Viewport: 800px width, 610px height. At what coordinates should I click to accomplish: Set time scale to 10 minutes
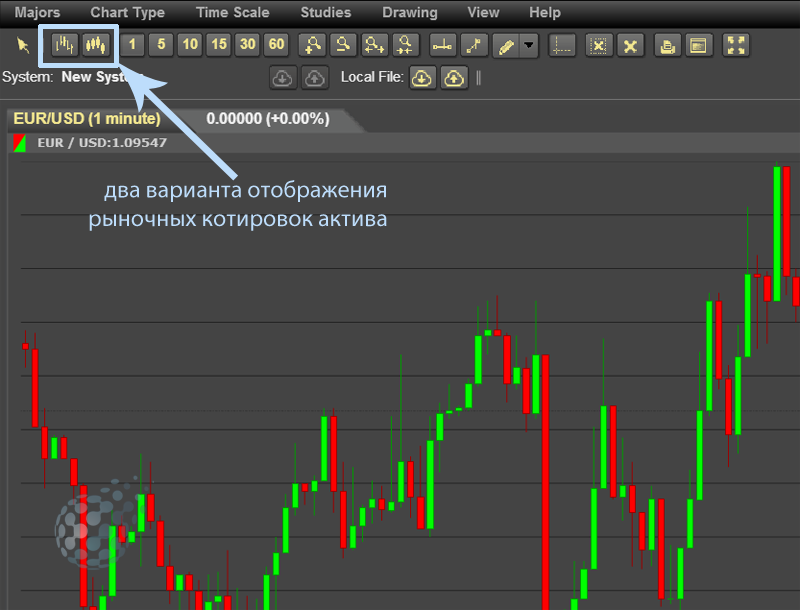190,45
